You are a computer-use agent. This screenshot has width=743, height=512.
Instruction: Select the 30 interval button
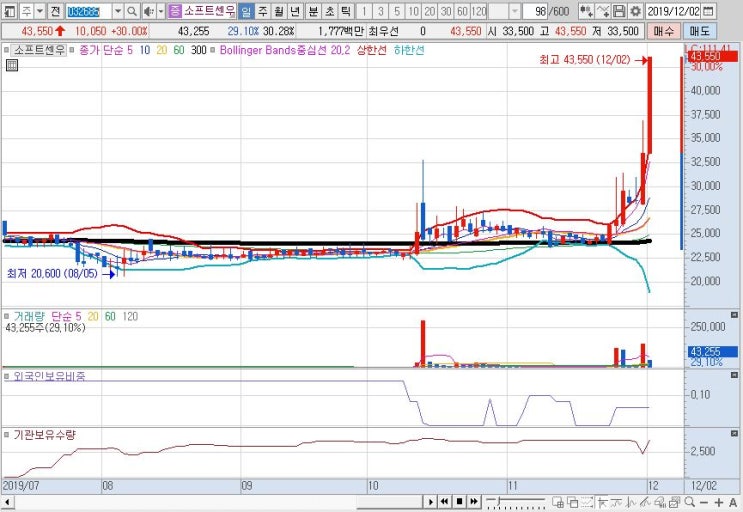(x=446, y=11)
